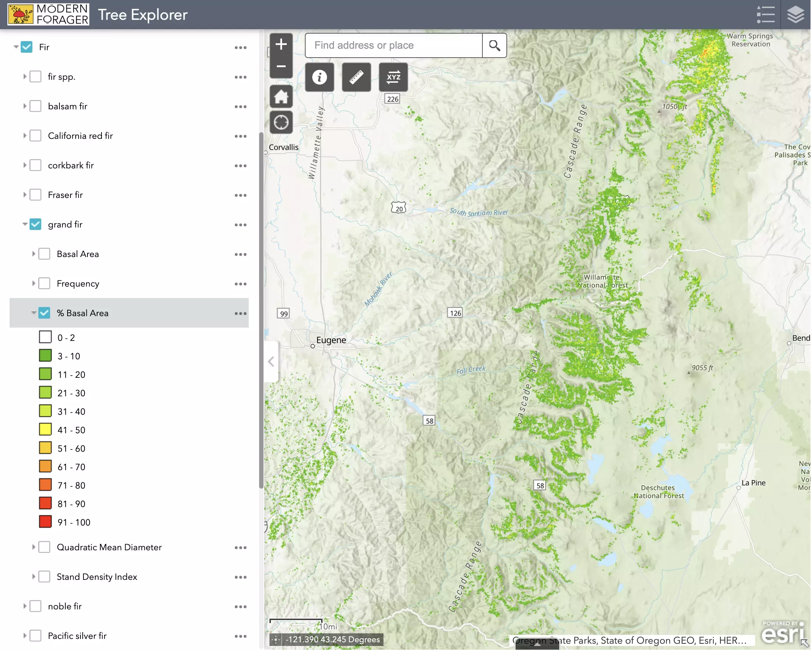
Task: Check the Frequency sublayer checkbox
Action: pos(44,283)
